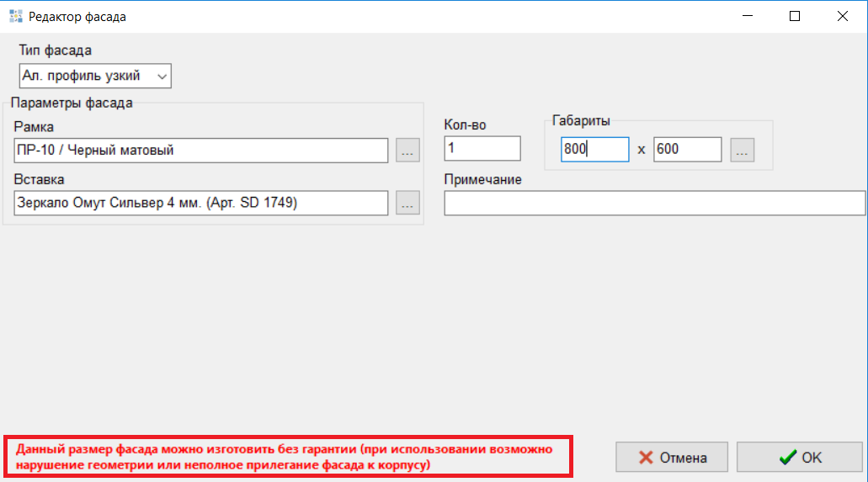This screenshot has width=868, height=482.
Task: Select the height field showing 600
Action: point(687,150)
